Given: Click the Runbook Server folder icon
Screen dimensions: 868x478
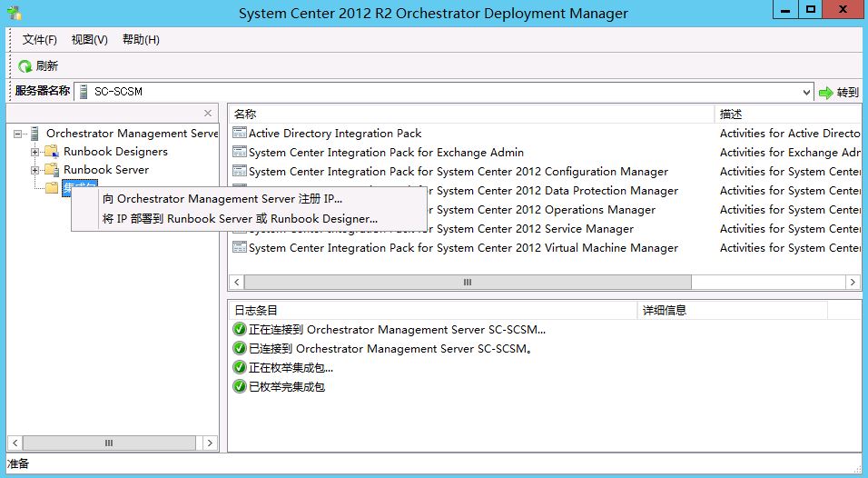Looking at the screenshot, I should 52,170.
